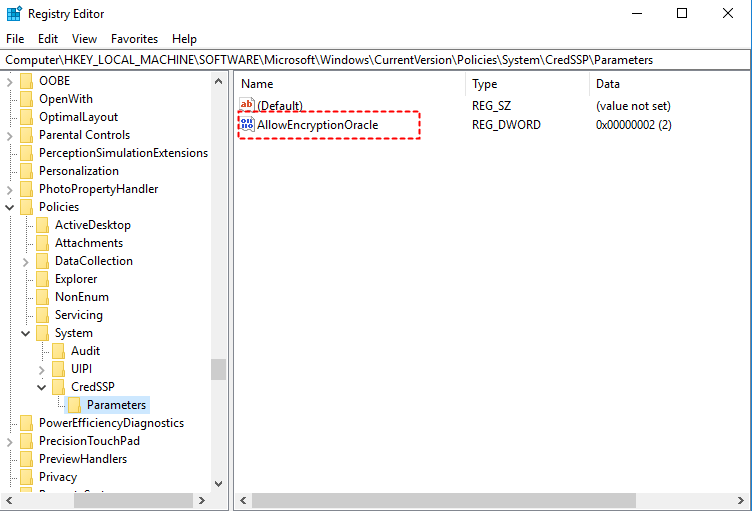Click the DataCollection folder icon
The image size is (752, 511).
(43, 261)
